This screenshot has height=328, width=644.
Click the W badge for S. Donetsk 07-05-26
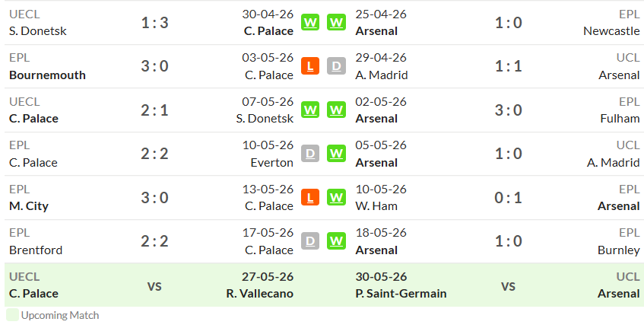pyautogui.click(x=310, y=110)
